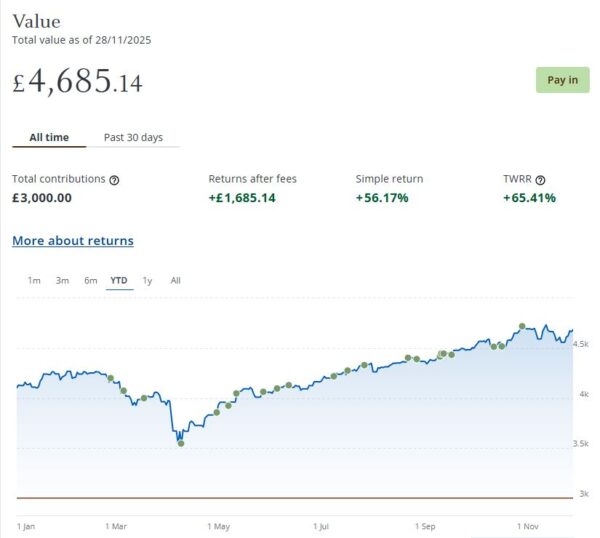Click the lowest contribution dot in April dip
Viewport: 600px width, 538px height.
(x=180, y=443)
